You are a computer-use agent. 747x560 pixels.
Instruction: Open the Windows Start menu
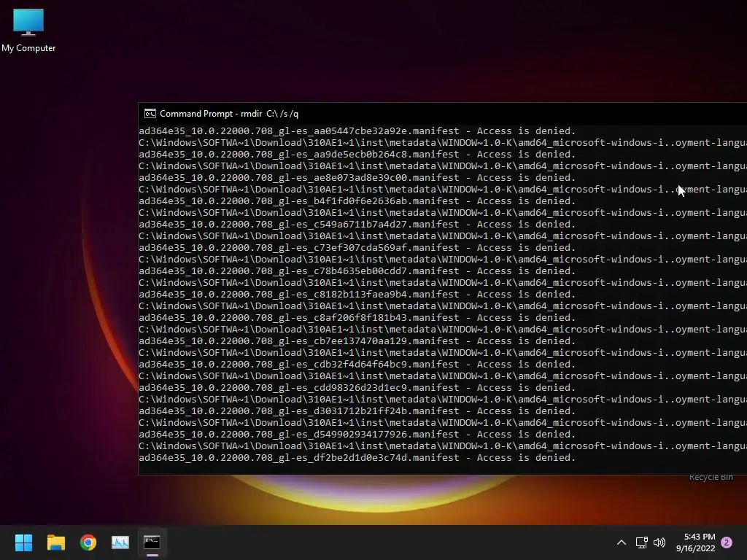tap(23, 542)
